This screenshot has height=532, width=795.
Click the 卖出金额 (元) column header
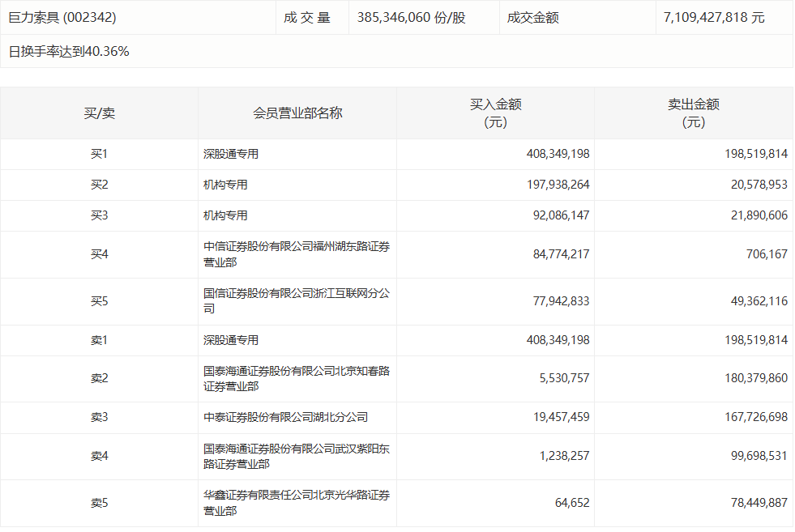click(x=693, y=113)
